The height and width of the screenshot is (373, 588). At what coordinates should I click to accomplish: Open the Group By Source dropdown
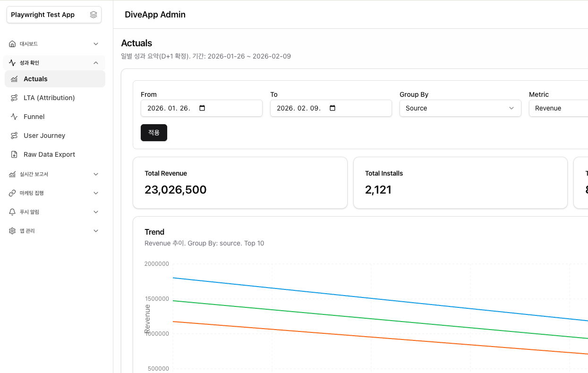(460, 108)
